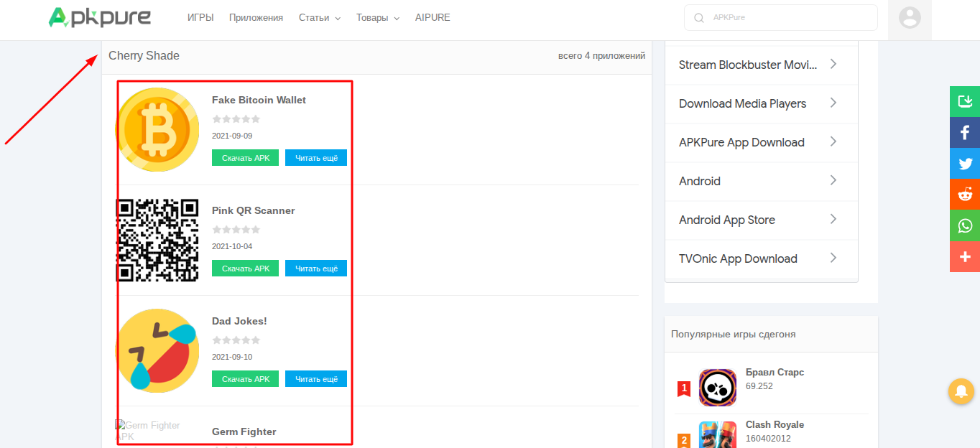This screenshot has height=448, width=980.
Task: Click the Cherry Shade developer heading
Action: [x=144, y=56]
